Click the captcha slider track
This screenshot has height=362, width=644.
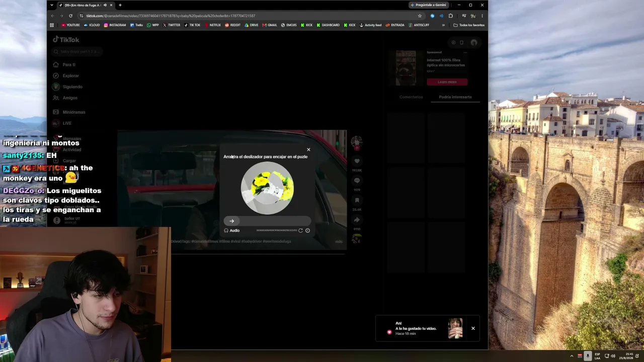(267, 221)
